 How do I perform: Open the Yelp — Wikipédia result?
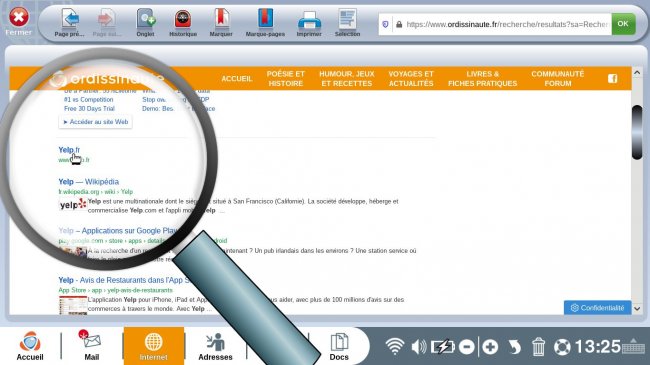[x=89, y=182]
